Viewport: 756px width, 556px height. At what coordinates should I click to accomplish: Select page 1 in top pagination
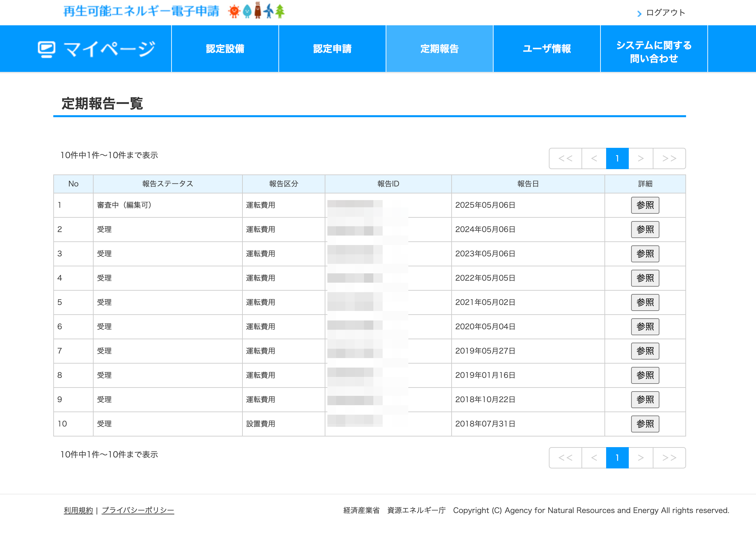pos(617,158)
